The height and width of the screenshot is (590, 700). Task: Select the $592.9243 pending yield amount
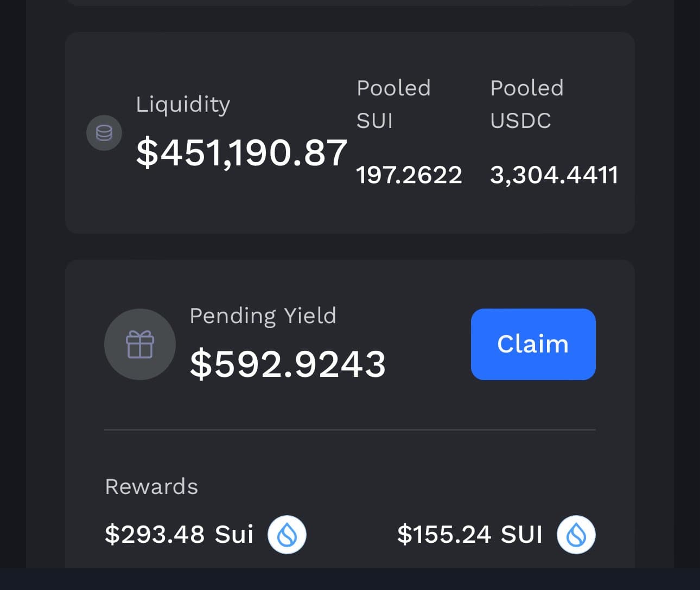(x=288, y=363)
